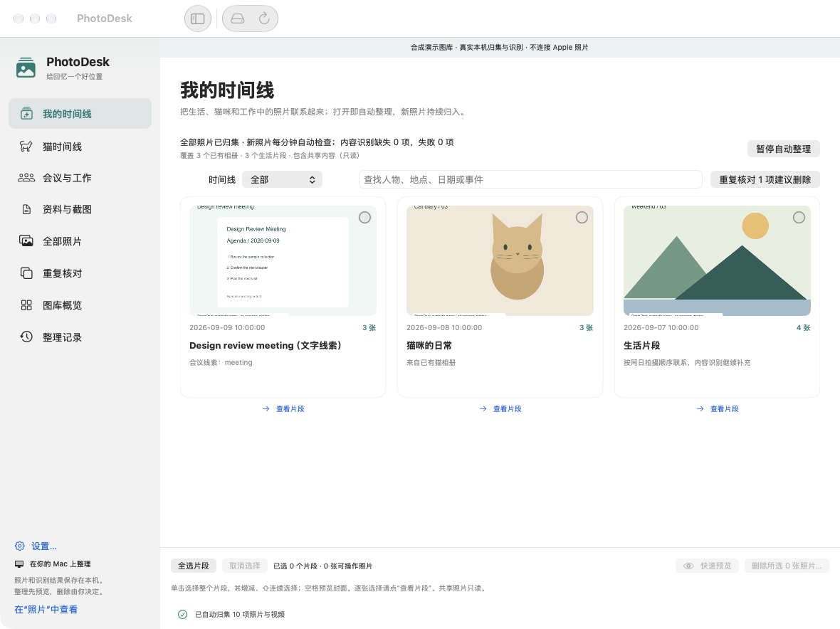Open 猫时间线 in sidebar
840x629 pixels.
[80, 146]
